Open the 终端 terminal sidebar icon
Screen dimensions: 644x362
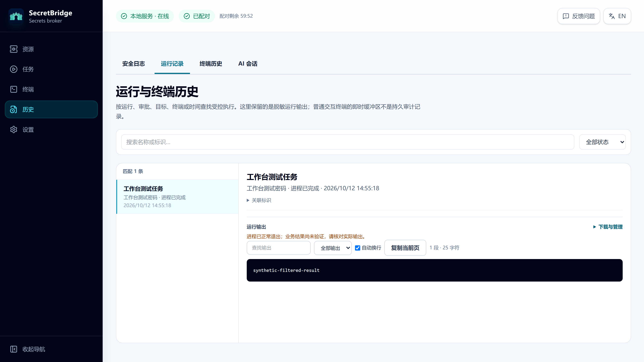click(13, 89)
